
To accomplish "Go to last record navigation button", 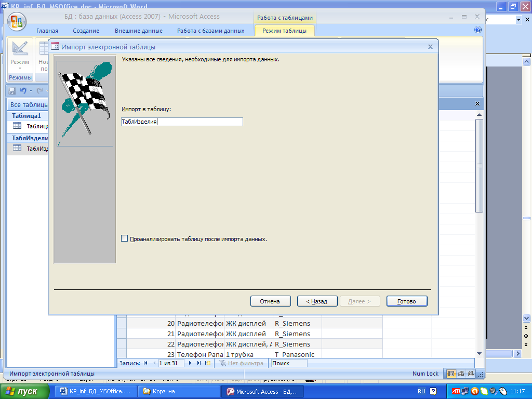I will coord(199,363).
